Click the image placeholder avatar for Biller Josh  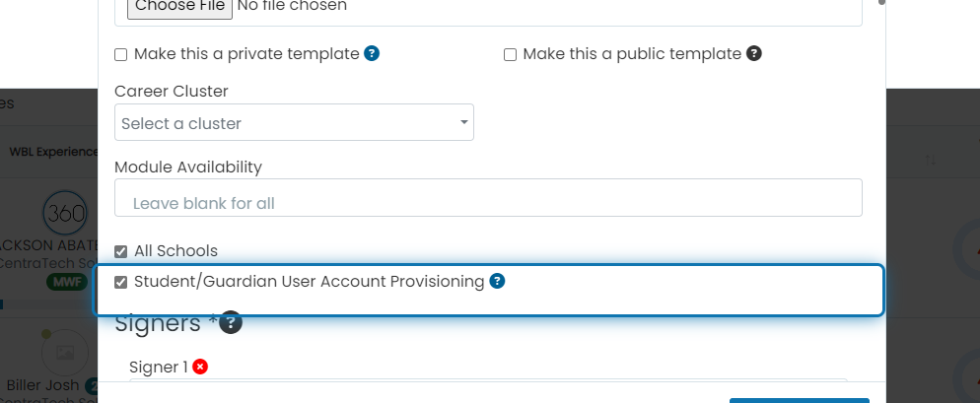click(65, 353)
